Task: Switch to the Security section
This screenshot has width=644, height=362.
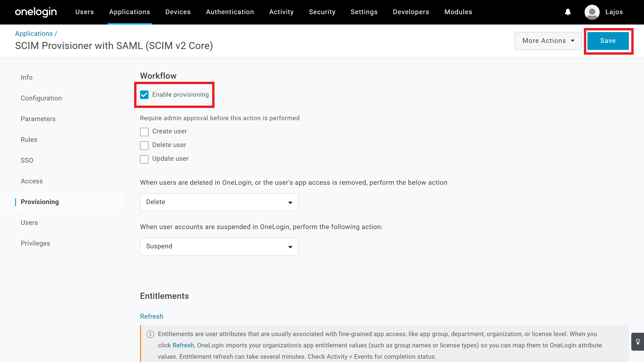Action: coord(322,12)
